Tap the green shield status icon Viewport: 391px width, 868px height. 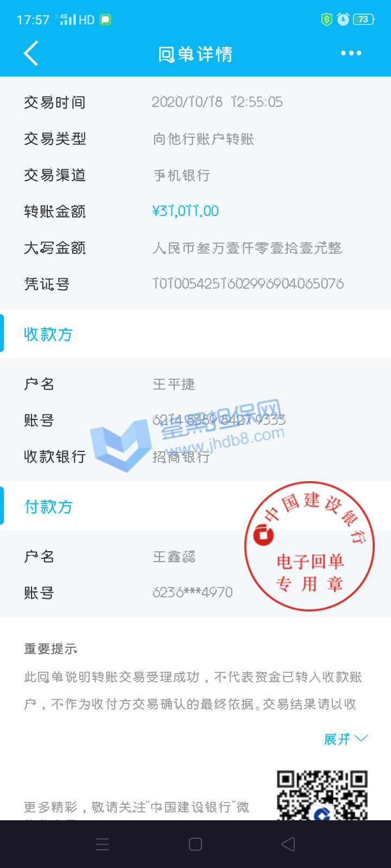[326, 20]
